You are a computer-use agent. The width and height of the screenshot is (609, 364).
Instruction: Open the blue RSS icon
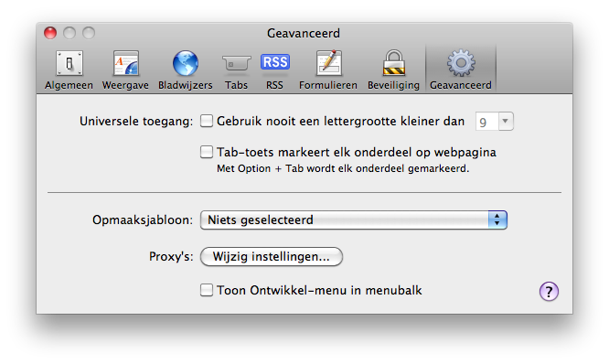275,62
